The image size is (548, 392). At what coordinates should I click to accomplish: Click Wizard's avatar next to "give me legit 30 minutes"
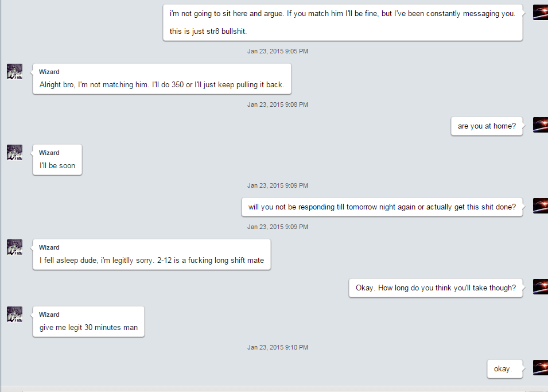15,314
